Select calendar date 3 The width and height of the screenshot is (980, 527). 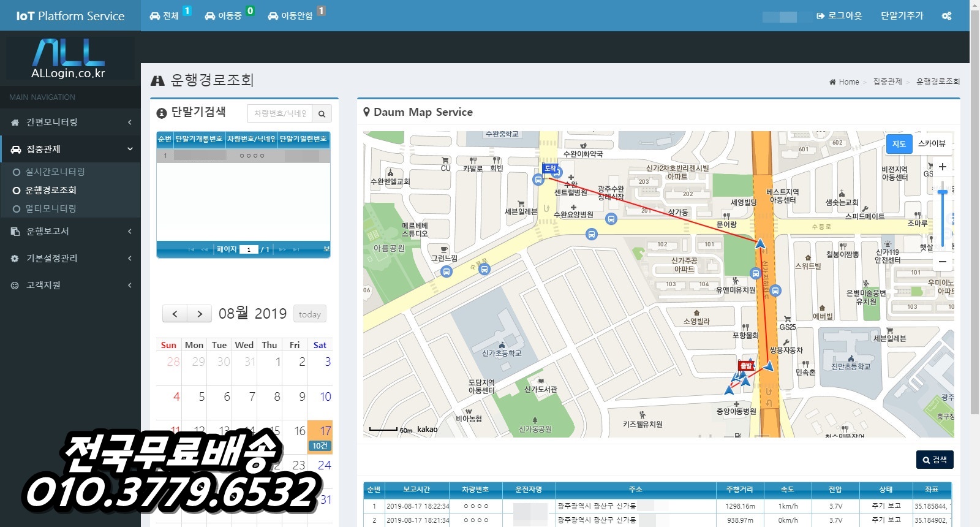328,362
